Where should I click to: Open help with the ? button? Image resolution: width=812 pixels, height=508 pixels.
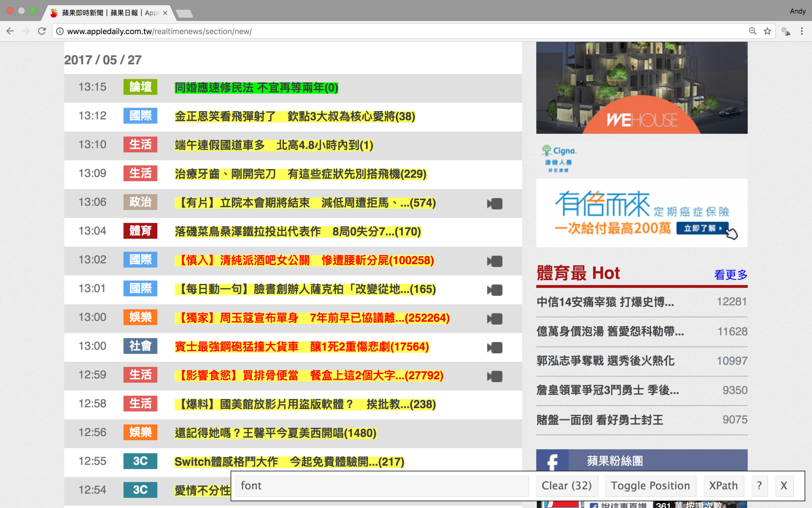(759, 485)
